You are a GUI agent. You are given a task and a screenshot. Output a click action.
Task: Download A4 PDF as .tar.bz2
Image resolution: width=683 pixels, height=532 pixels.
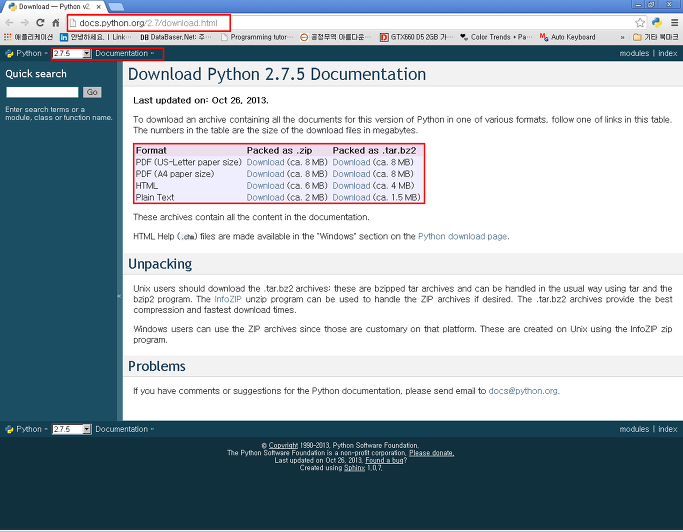[x=351, y=174]
